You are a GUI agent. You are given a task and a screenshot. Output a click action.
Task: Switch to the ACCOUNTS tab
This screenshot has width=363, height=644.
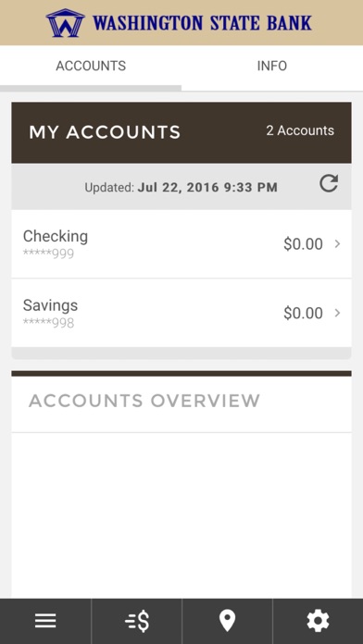pos(91,66)
